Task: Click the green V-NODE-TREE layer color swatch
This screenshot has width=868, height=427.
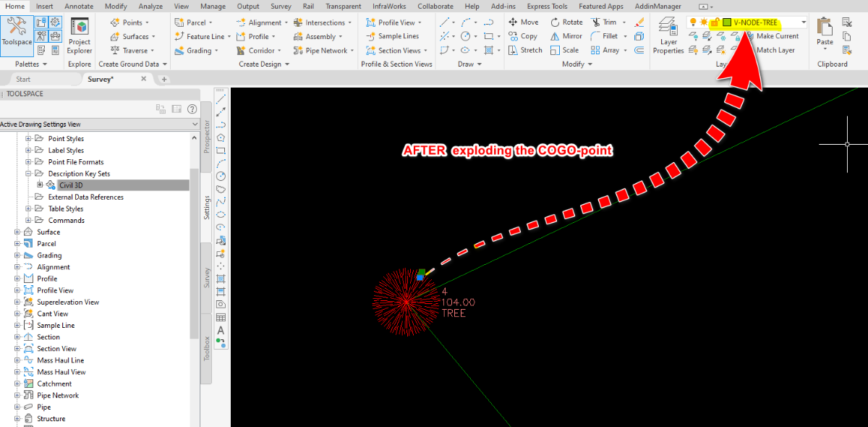Action: click(726, 22)
